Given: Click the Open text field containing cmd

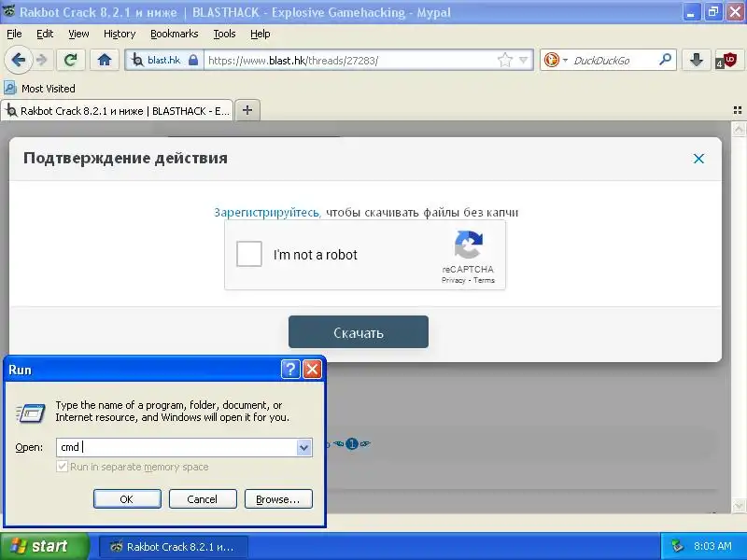Looking at the screenshot, I should [x=176, y=447].
